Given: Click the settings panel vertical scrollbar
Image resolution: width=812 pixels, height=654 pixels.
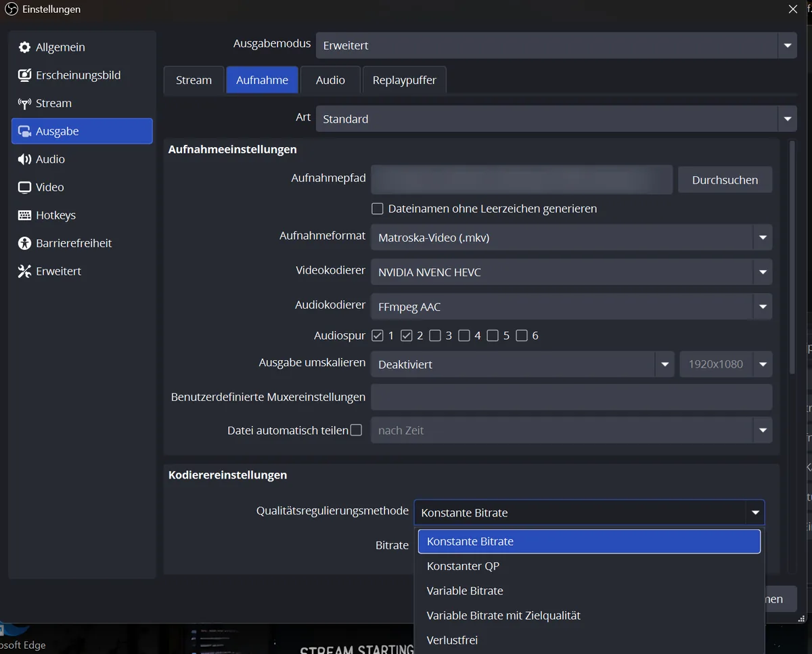Looking at the screenshot, I should point(792,257).
